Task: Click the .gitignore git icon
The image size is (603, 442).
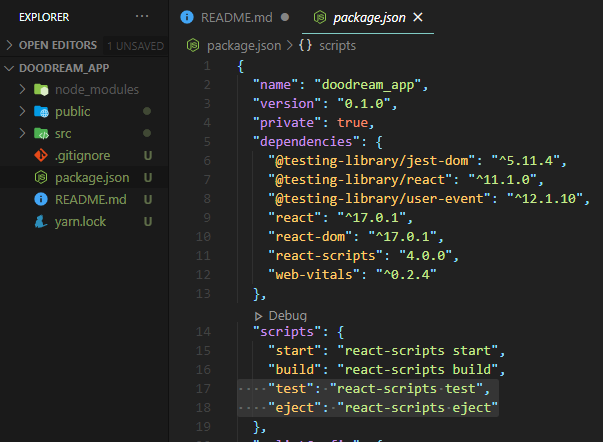Action: click(41, 155)
